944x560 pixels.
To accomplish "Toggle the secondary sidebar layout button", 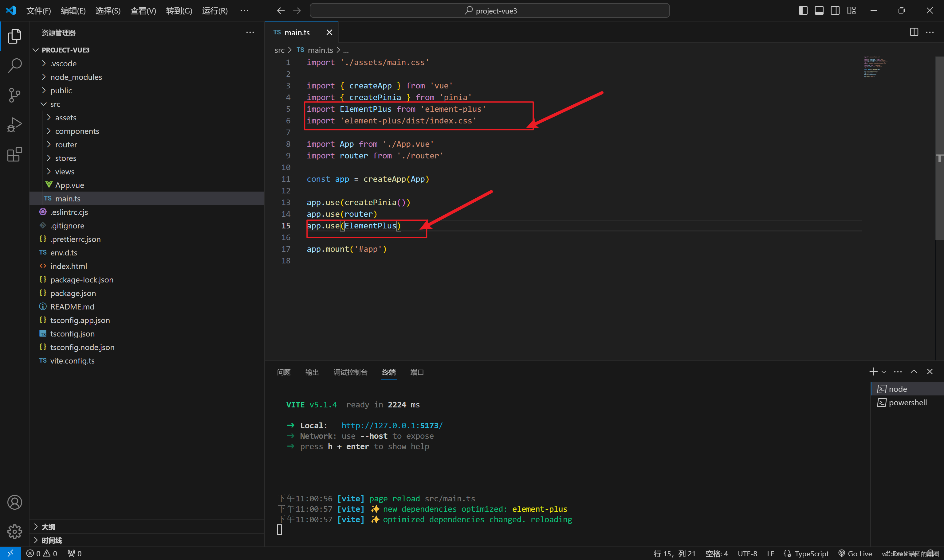I will coord(835,10).
